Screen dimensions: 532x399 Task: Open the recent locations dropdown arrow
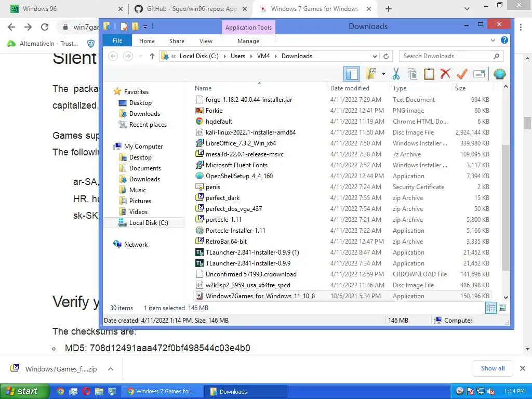point(140,56)
